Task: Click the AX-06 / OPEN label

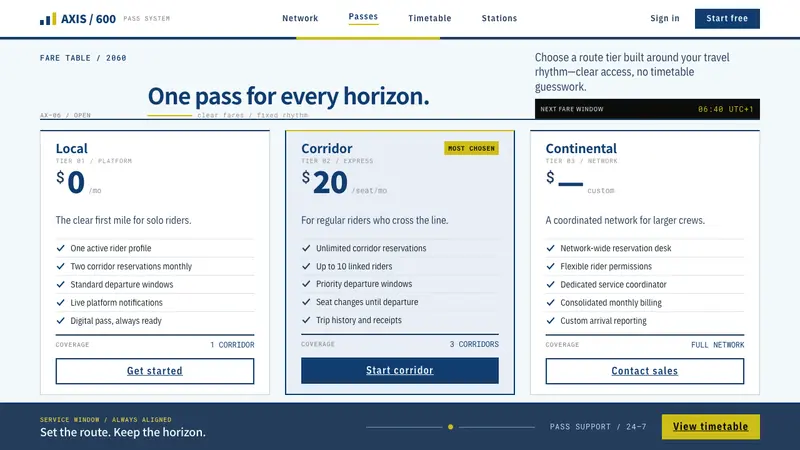Action: 65,115
